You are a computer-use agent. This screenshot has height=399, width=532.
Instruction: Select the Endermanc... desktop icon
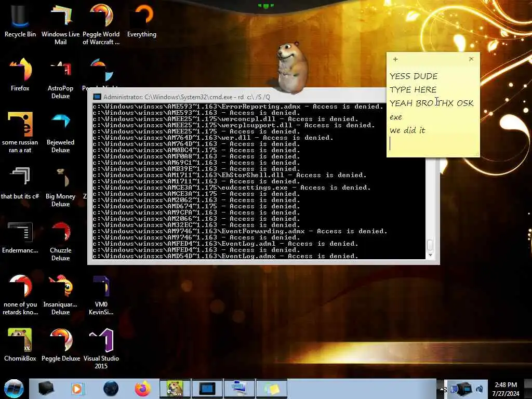pos(20,237)
